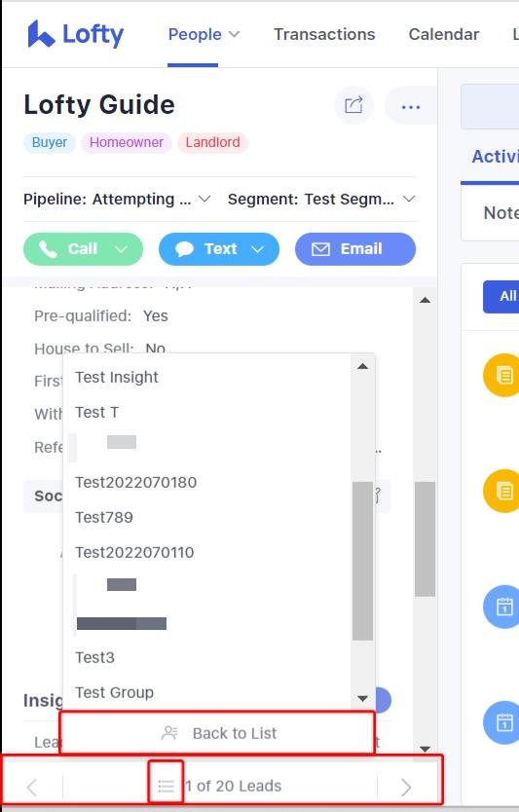Click the lead list icon beside 1 of 20 Leads
Screen dimensions: 519x812
(166, 786)
